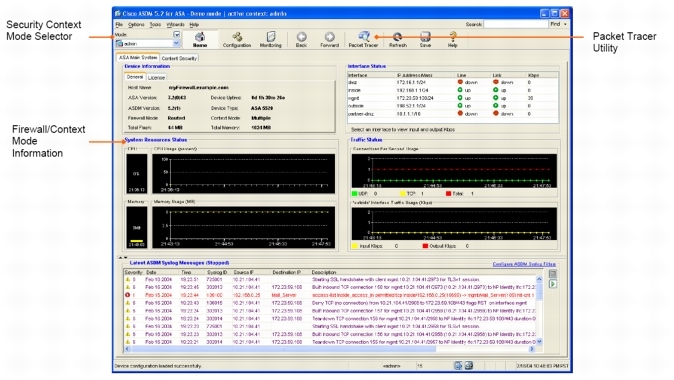Screen dimensions: 674x380
Task: Click the first blue icon in the status bar
Action: [458, 365]
